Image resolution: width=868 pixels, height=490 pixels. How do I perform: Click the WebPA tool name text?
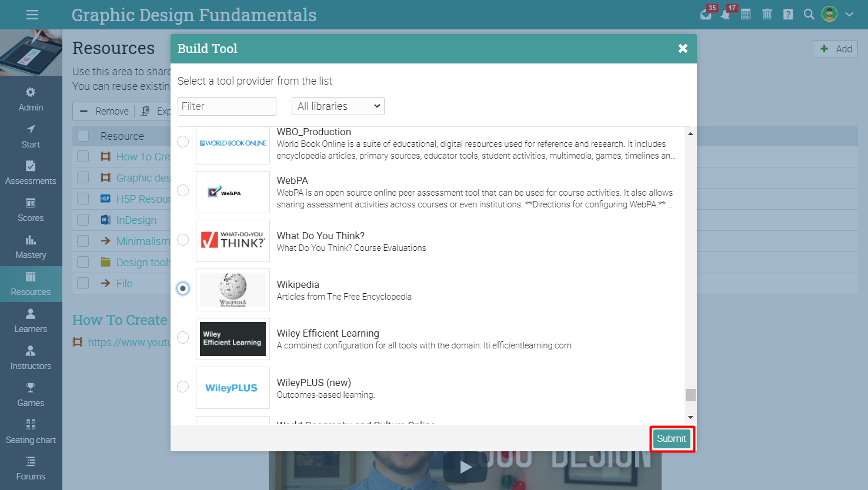pyautogui.click(x=292, y=180)
